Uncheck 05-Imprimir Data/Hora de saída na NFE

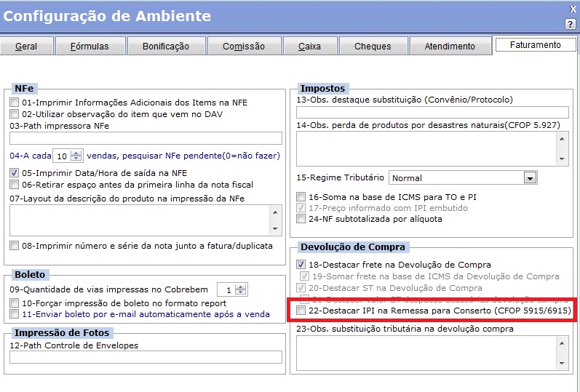14,172
